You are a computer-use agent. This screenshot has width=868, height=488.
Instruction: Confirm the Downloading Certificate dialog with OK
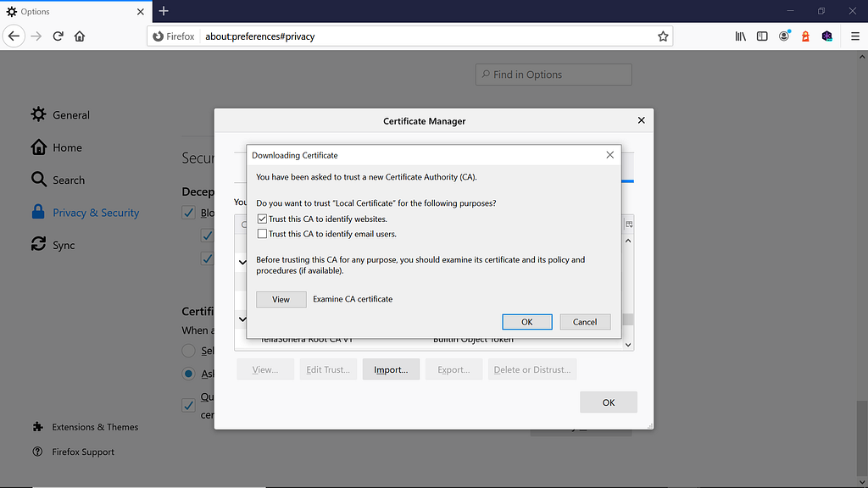coord(527,322)
